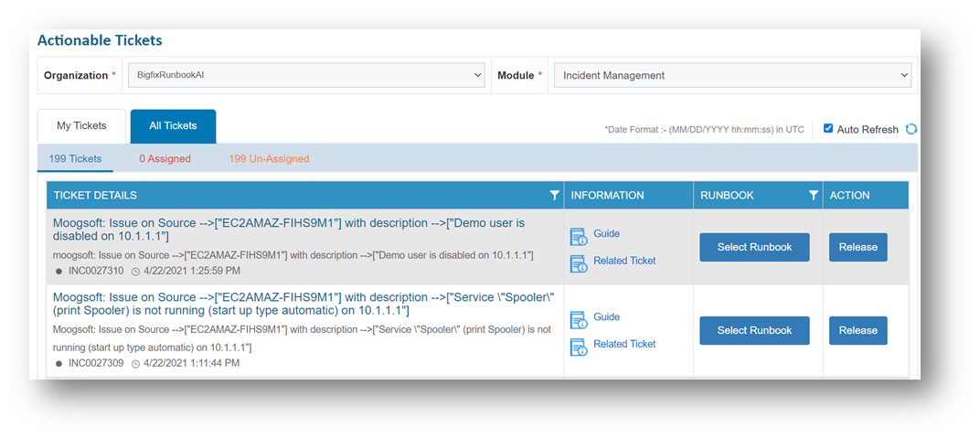Image resolution: width=980 pixels, height=439 pixels.
Task: Open the Organization dropdown
Action: tap(304, 75)
